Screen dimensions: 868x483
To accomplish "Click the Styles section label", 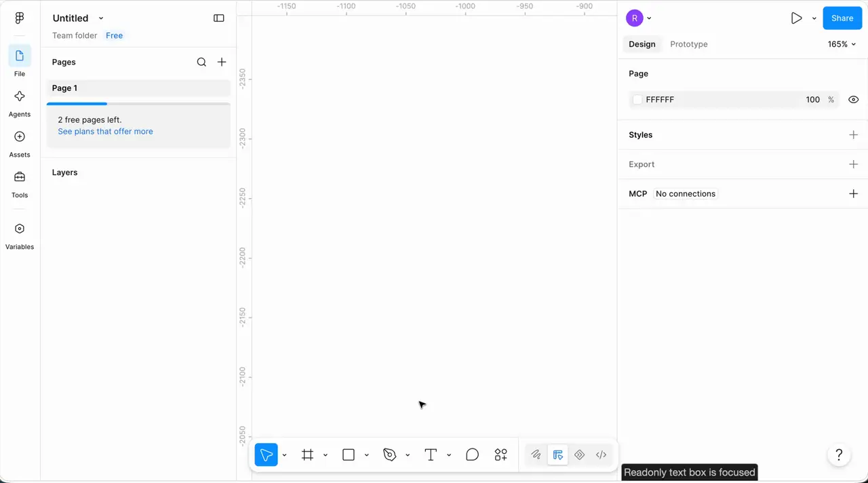I will coord(641,135).
